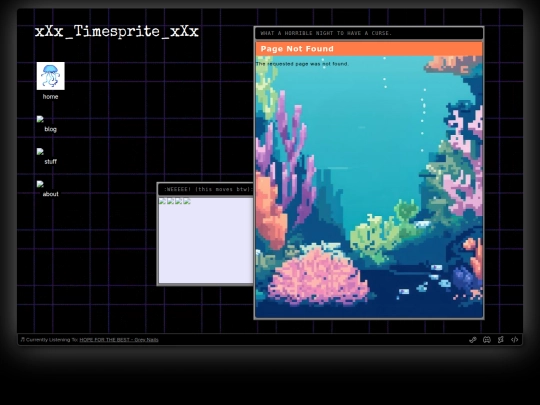Click the last broken image in the WEEEEE window
Screen dimensions: 540x405
[x=187, y=201]
